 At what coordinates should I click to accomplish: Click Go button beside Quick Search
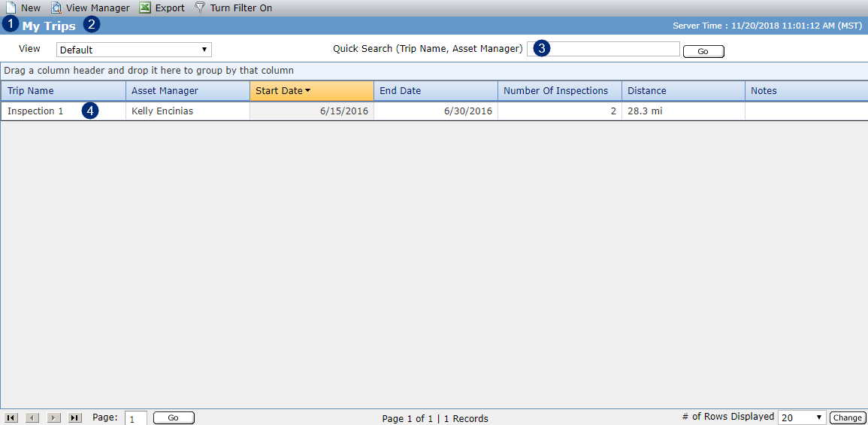(x=703, y=51)
